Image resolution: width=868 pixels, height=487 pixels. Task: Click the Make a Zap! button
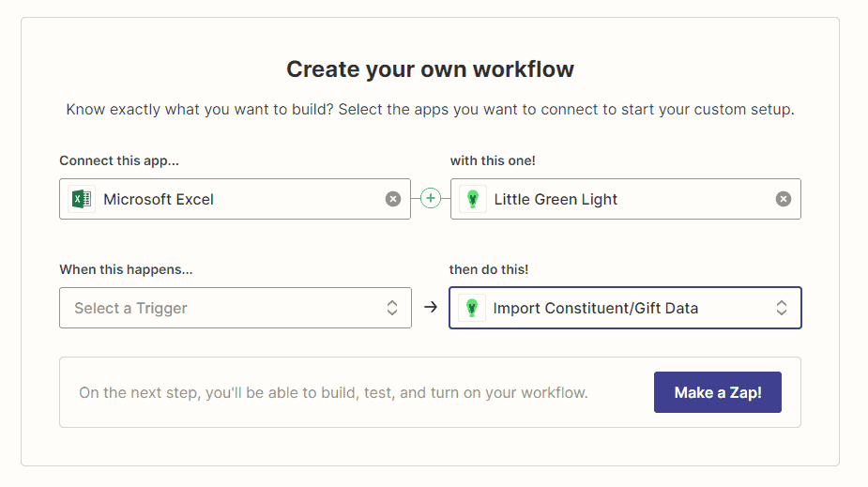point(718,392)
